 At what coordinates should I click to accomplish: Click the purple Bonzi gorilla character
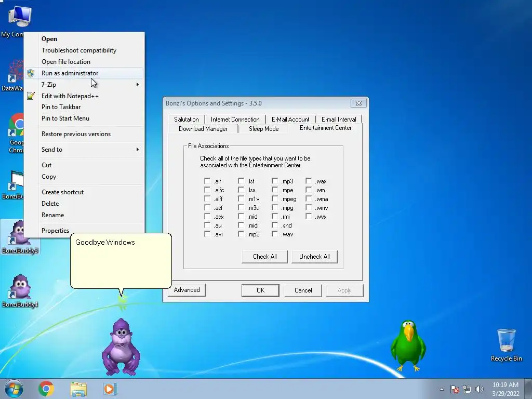[x=121, y=347]
